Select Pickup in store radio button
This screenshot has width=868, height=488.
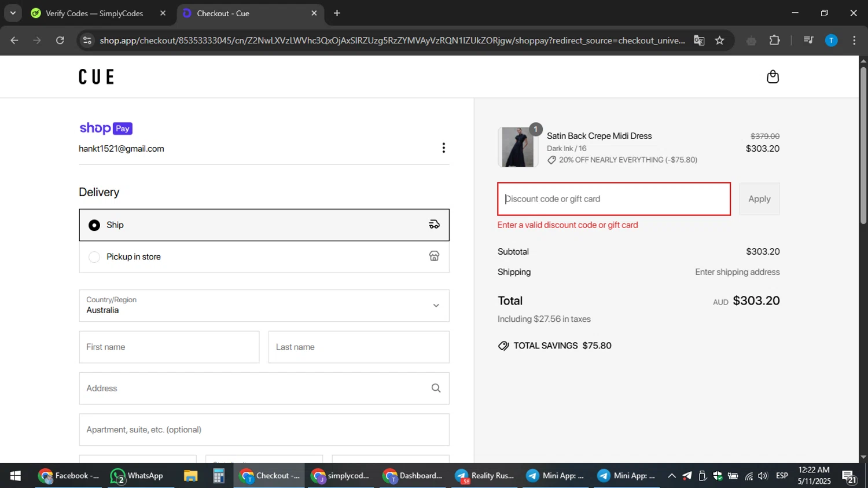tap(94, 257)
